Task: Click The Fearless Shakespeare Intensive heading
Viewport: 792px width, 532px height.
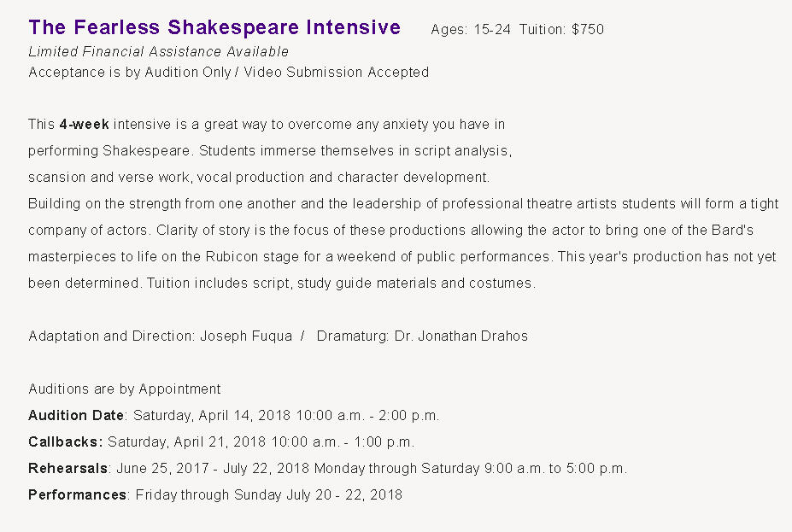Action: 214,28
